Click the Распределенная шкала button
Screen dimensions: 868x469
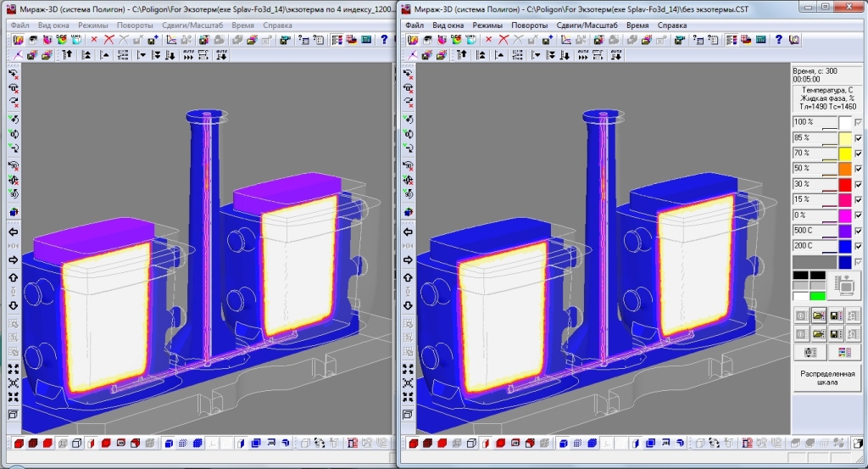coord(827,378)
